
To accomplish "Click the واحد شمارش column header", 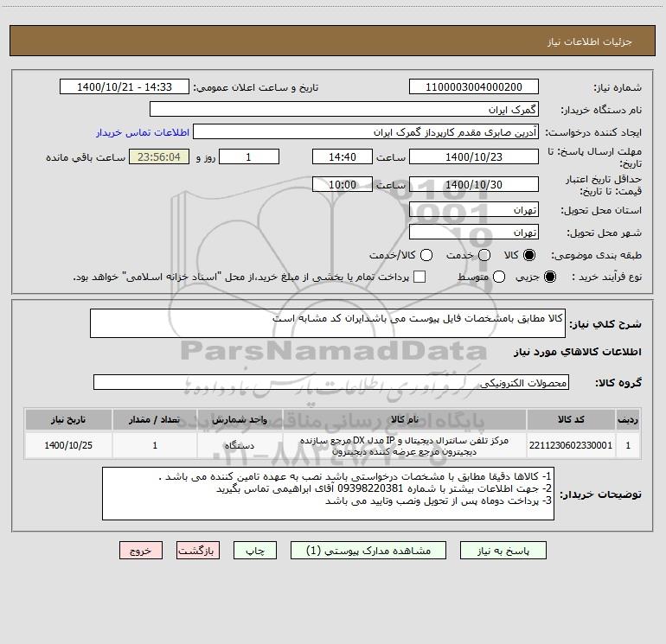I will point(240,419).
